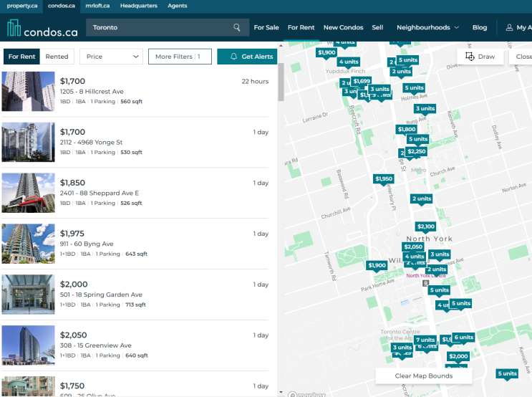
Task: Click the Get Alerts button
Action: (247, 57)
